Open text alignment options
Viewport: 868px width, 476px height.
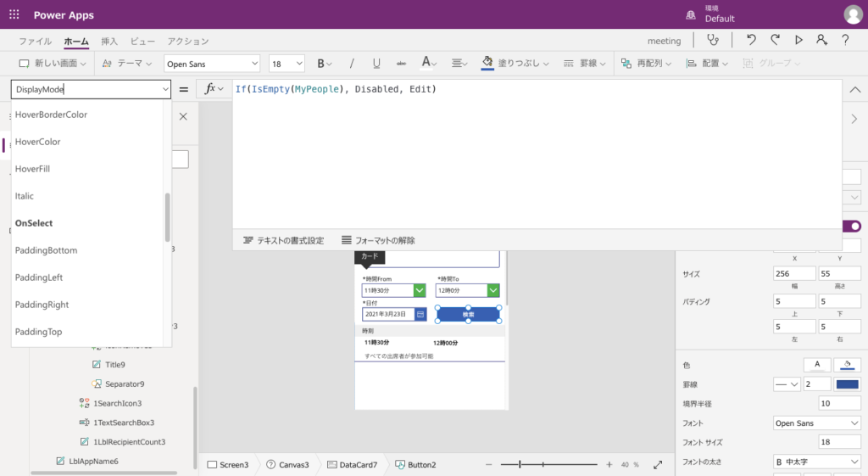coord(459,64)
